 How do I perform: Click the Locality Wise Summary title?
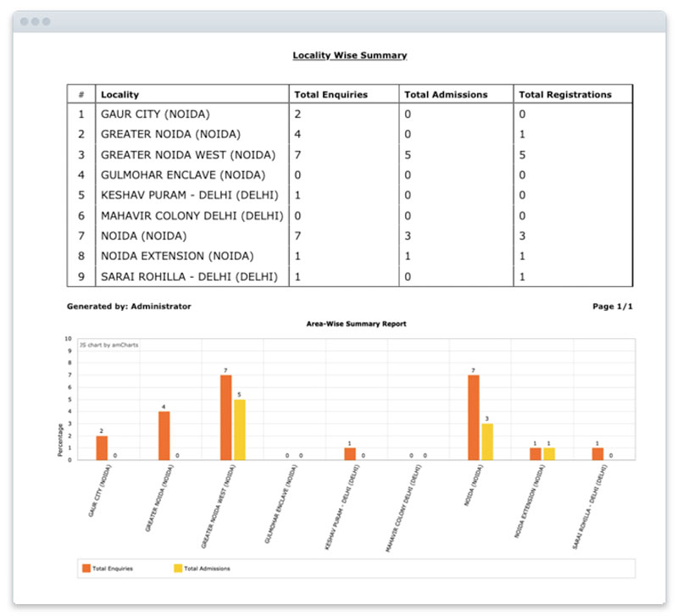pyautogui.click(x=349, y=55)
